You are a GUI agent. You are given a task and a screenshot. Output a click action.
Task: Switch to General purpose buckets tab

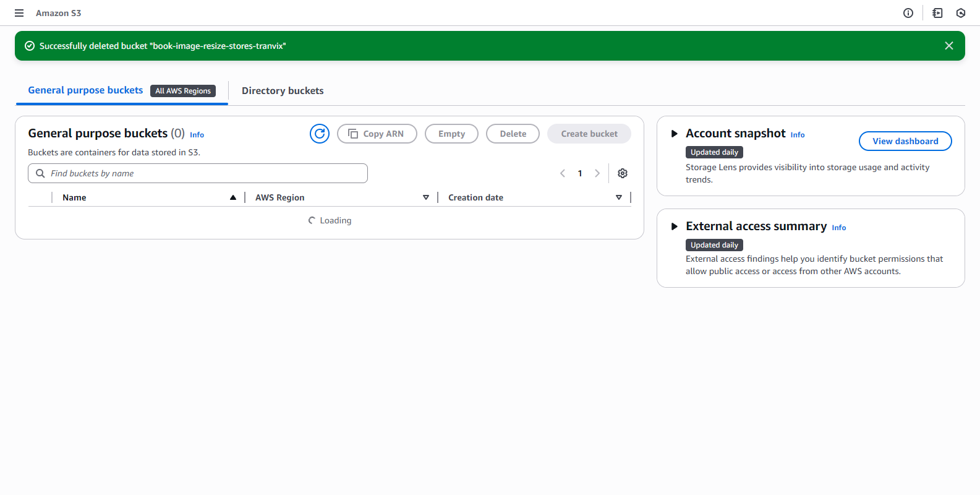pos(85,90)
